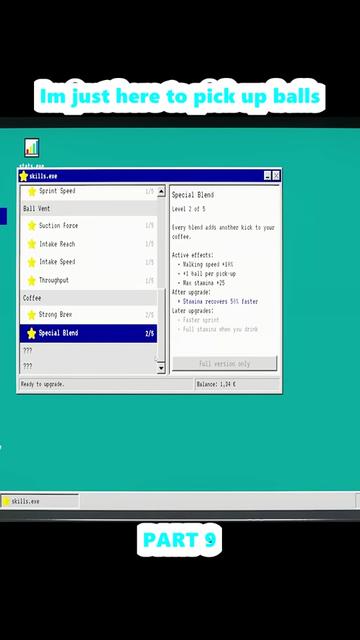This screenshot has height=640, width=360.
Task: Select the Special Blend skill
Action: [x=89, y=333]
